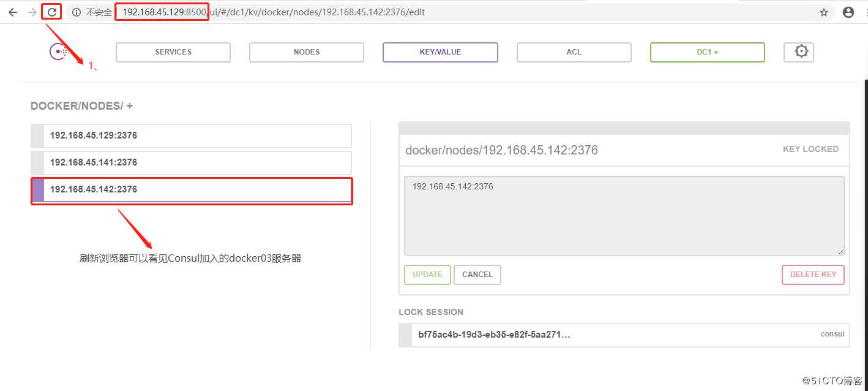Click the Consul logo icon
This screenshot has width=868, height=391.
point(59,52)
